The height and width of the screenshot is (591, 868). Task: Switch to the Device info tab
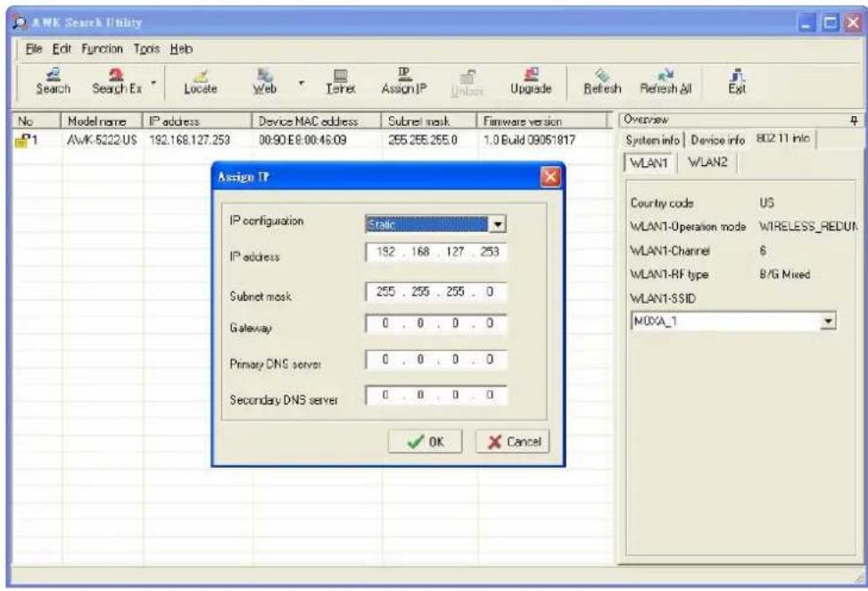tap(718, 140)
